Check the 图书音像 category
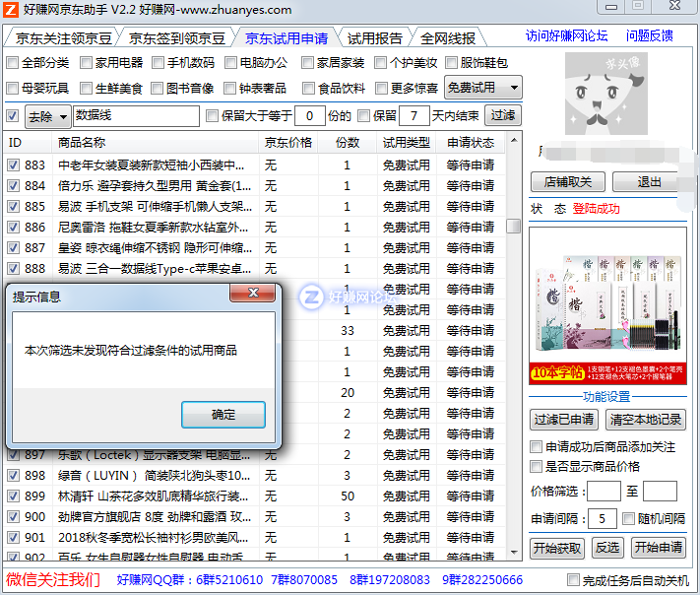The width and height of the screenshot is (700, 595). [157, 88]
